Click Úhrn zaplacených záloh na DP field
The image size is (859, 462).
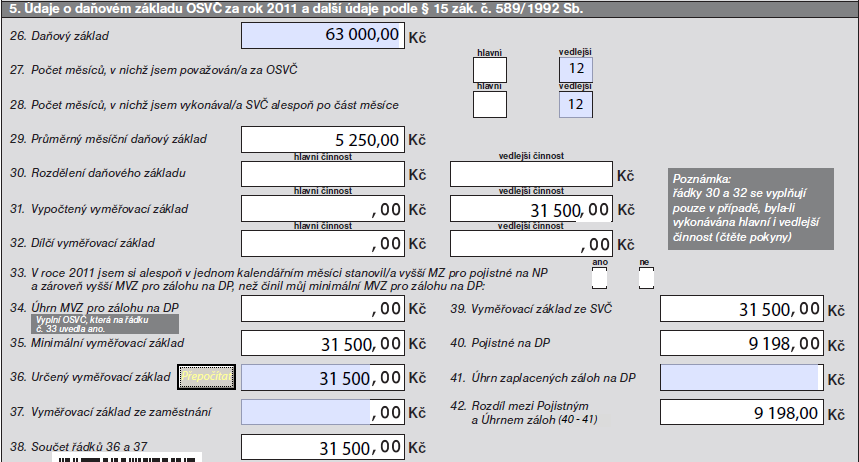click(739, 377)
